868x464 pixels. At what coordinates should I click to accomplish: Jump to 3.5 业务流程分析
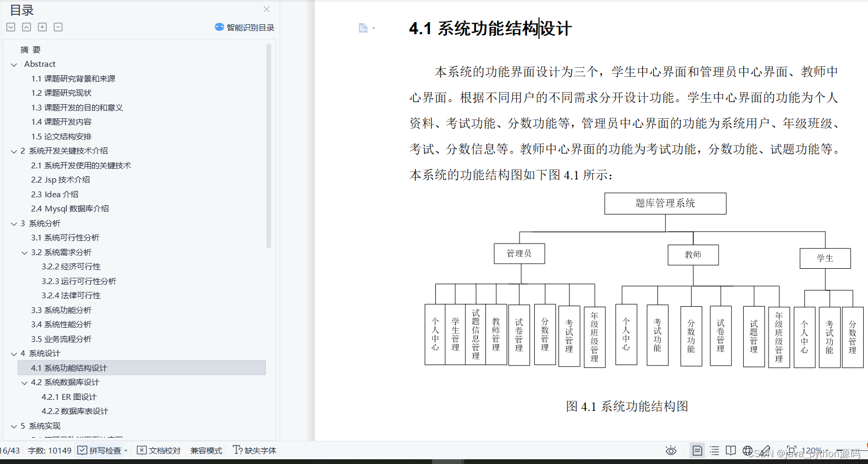[x=61, y=339]
